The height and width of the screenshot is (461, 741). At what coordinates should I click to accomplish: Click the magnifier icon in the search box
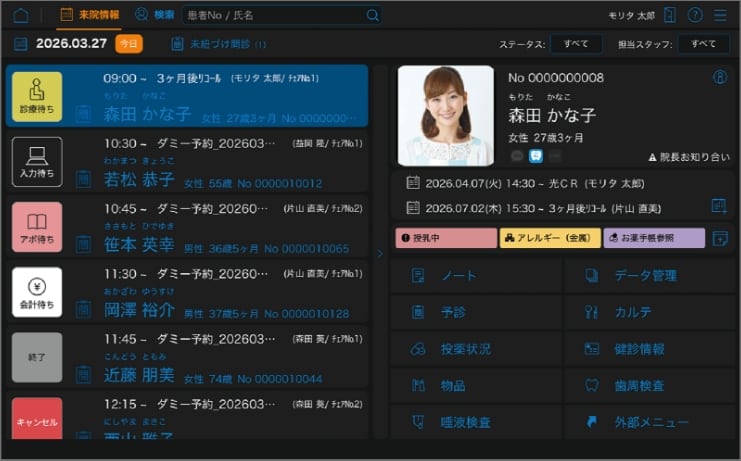[x=372, y=16]
